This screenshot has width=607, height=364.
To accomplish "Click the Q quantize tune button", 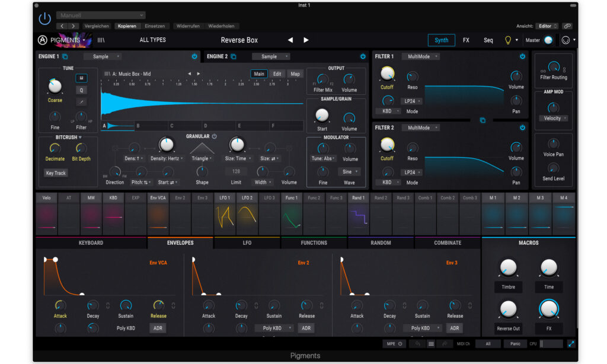I will [x=81, y=90].
